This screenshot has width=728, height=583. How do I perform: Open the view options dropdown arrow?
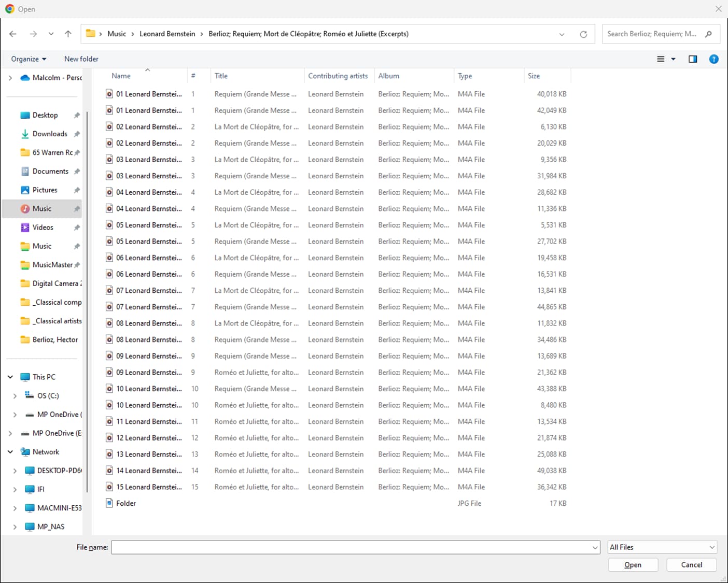pyautogui.click(x=674, y=59)
